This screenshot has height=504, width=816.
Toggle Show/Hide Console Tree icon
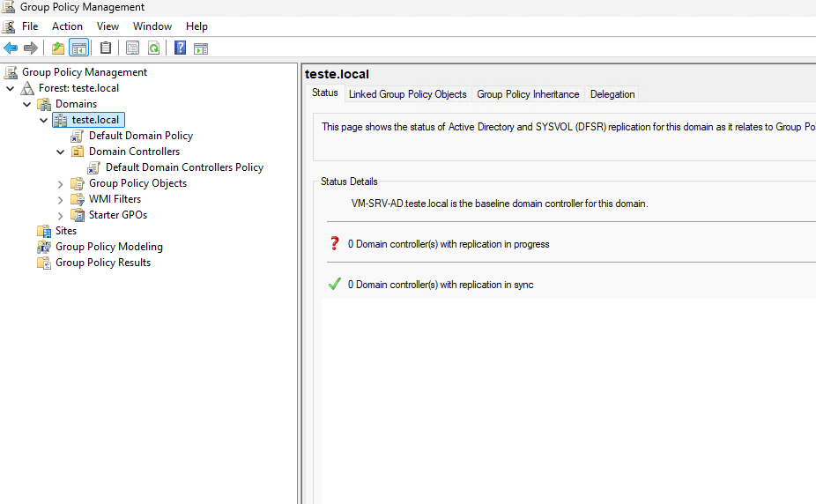pos(79,48)
